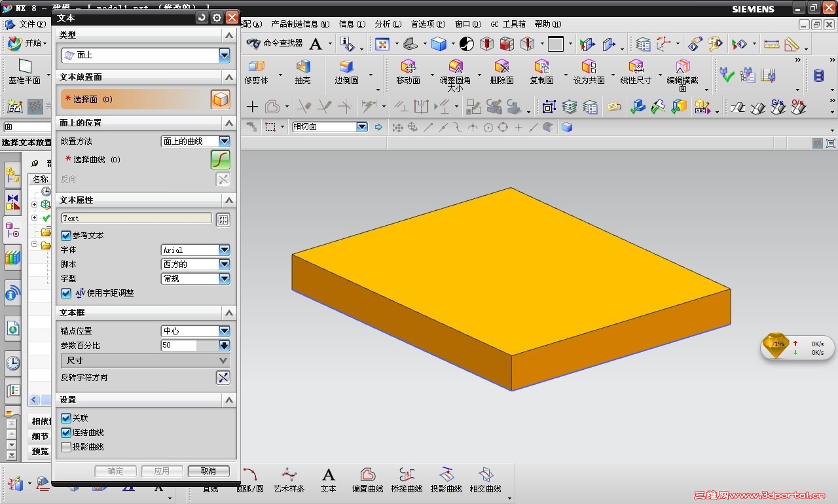
Task: Reset the 文本 dialog with the reset icon
Action: (x=202, y=18)
